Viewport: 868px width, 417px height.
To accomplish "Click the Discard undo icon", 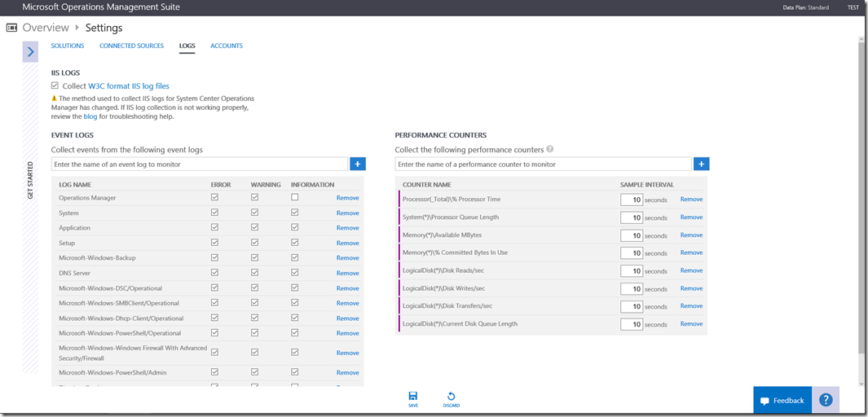I will 452,396.
